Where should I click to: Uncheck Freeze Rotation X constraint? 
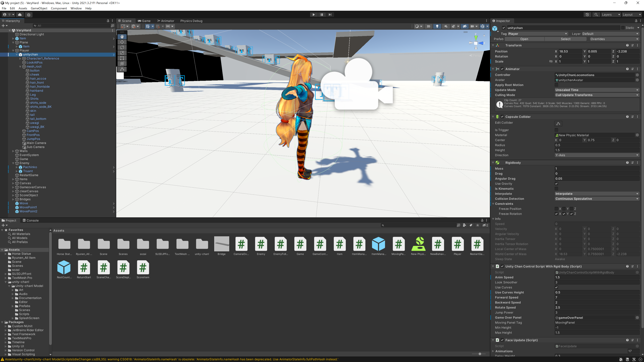[x=556, y=214]
